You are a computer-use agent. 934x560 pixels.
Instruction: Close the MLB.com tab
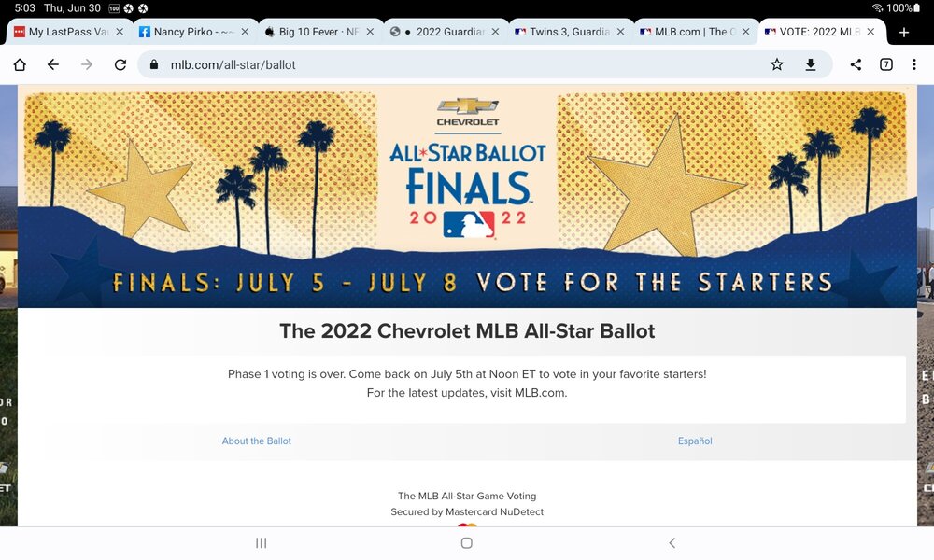745,32
